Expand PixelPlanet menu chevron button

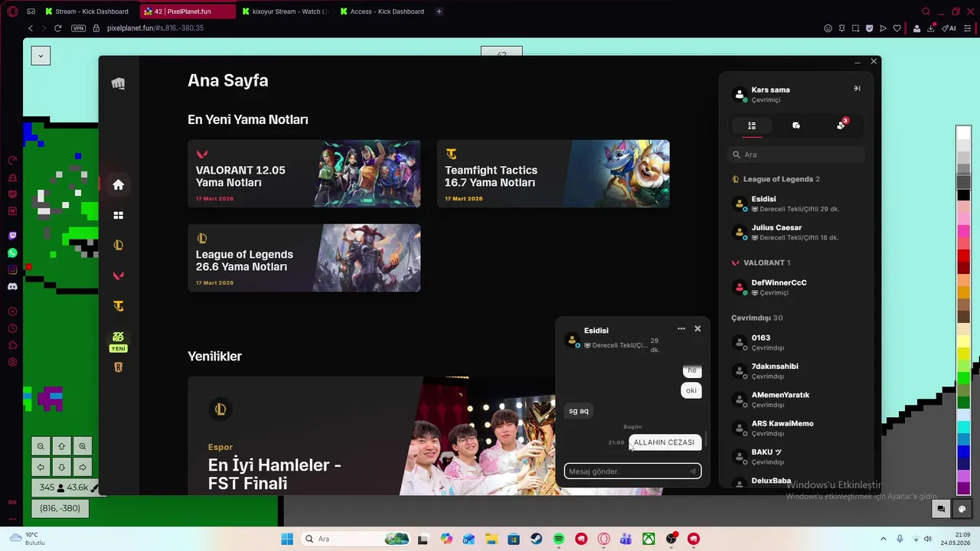pos(41,56)
